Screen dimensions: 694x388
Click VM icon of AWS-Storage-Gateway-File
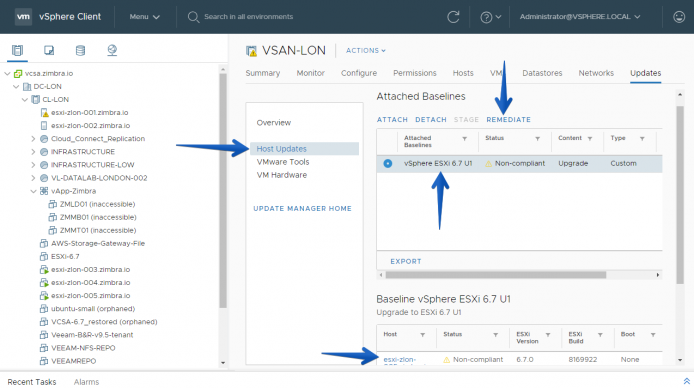pyautogui.click(x=44, y=243)
